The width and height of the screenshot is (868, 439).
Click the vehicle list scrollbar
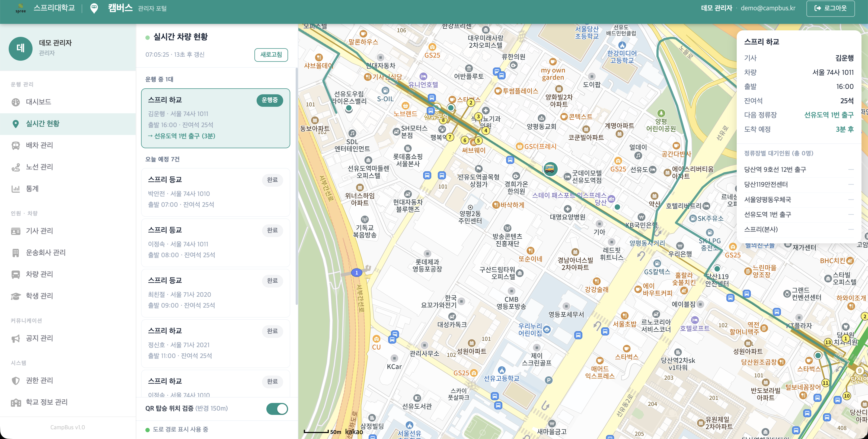coord(296,186)
